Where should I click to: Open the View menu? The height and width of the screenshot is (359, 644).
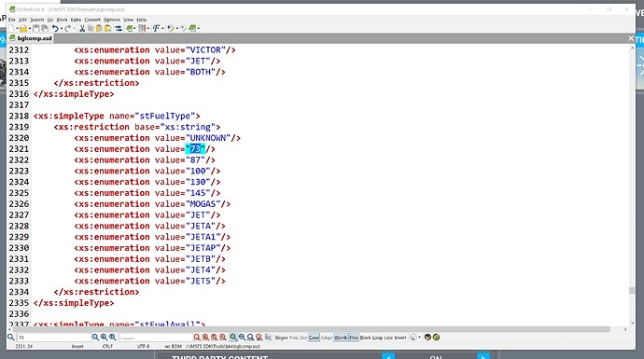pos(128,20)
